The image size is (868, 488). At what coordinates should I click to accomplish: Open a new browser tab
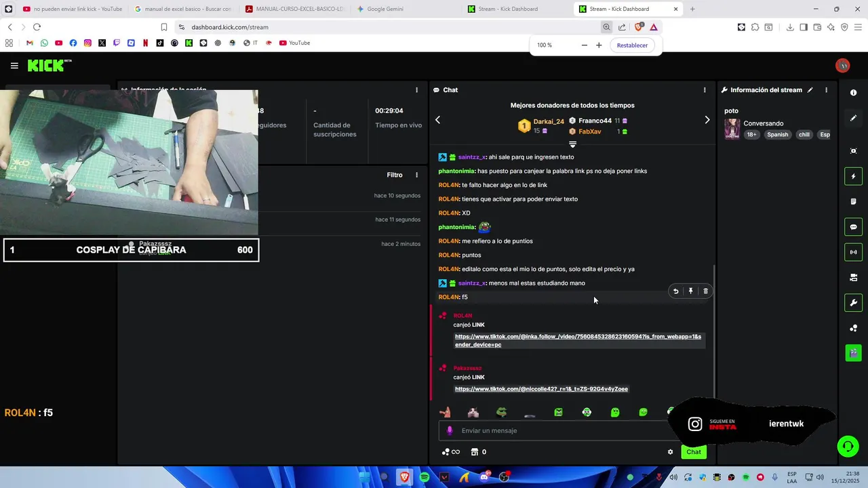[692, 9]
